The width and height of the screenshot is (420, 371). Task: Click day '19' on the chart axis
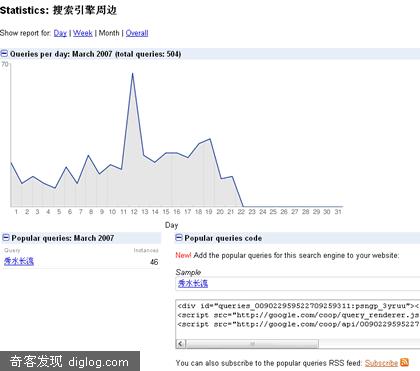pyautogui.click(x=209, y=212)
